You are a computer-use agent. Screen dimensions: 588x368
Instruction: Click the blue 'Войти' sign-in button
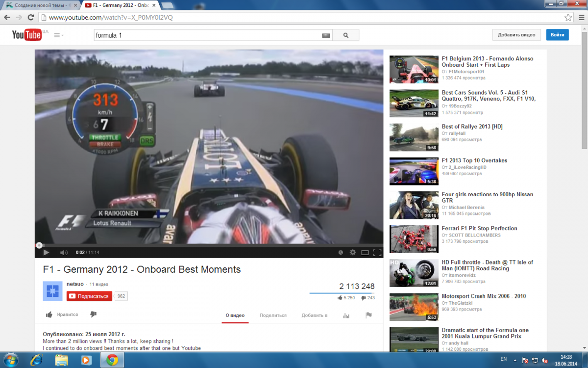click(557, 35)
